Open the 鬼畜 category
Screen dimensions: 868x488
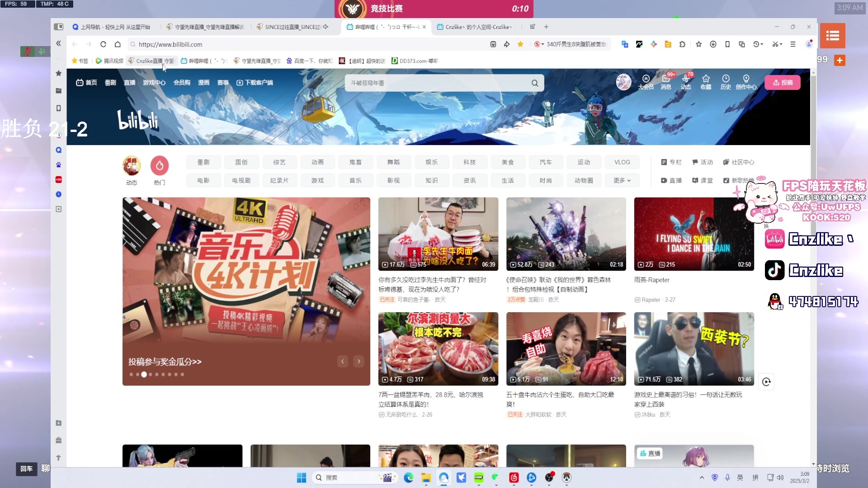(355, 162)
